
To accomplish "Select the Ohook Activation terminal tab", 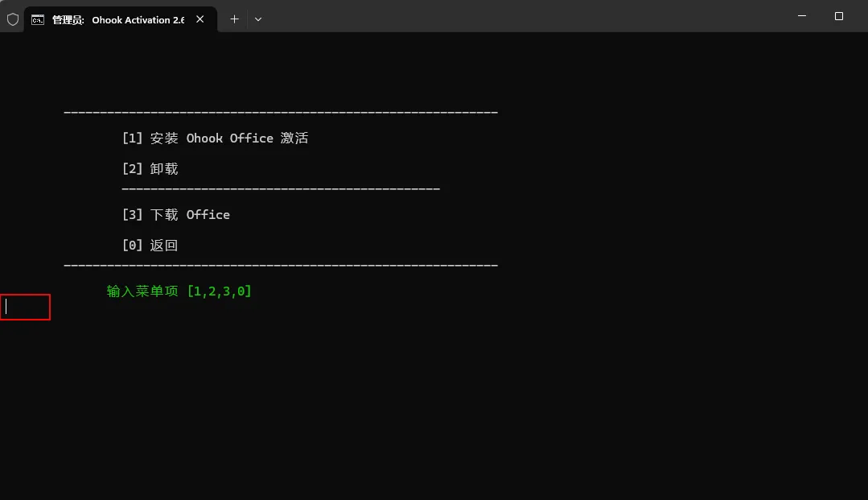I will (120, 19).
